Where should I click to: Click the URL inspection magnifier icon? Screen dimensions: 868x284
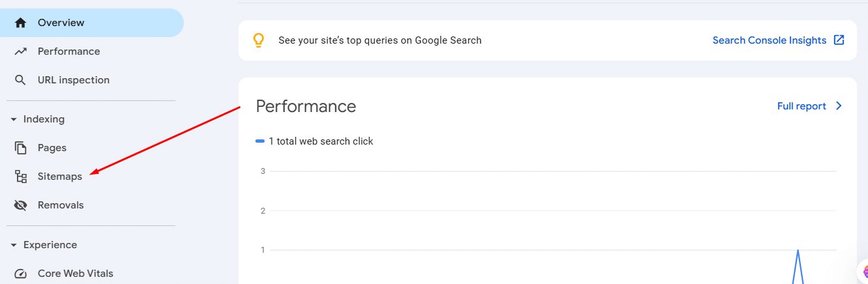pos(21,80)
